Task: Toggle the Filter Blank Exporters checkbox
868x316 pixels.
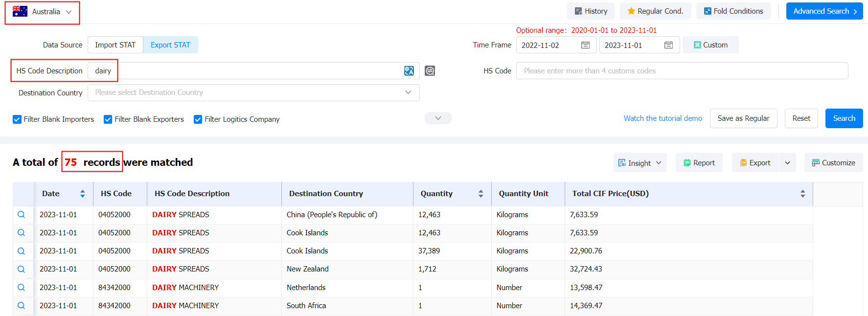Action: click(108, 119)
